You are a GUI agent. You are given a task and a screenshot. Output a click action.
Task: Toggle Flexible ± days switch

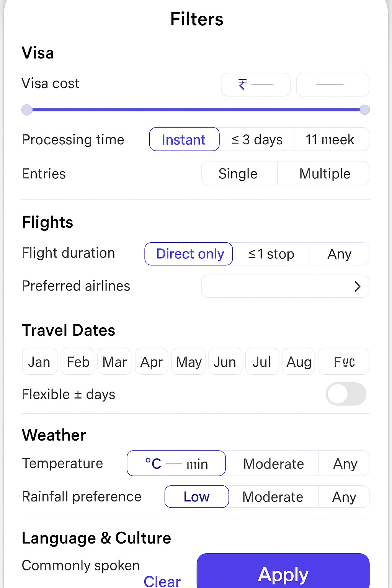(346, 394)
